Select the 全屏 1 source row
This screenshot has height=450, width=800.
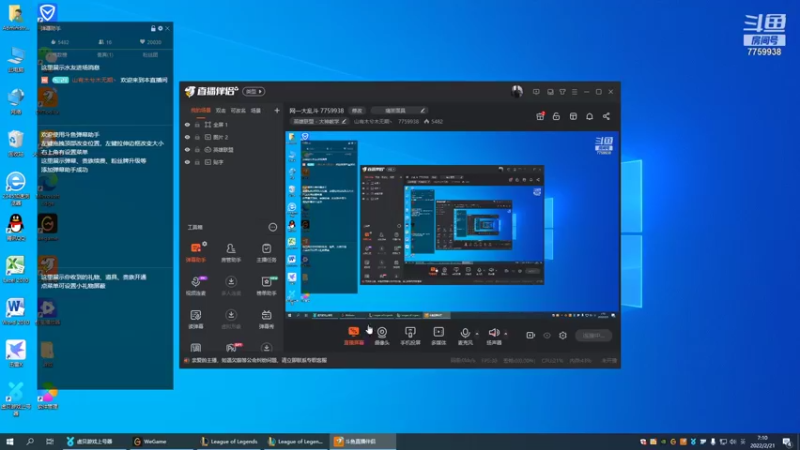(x=232, y=124)
